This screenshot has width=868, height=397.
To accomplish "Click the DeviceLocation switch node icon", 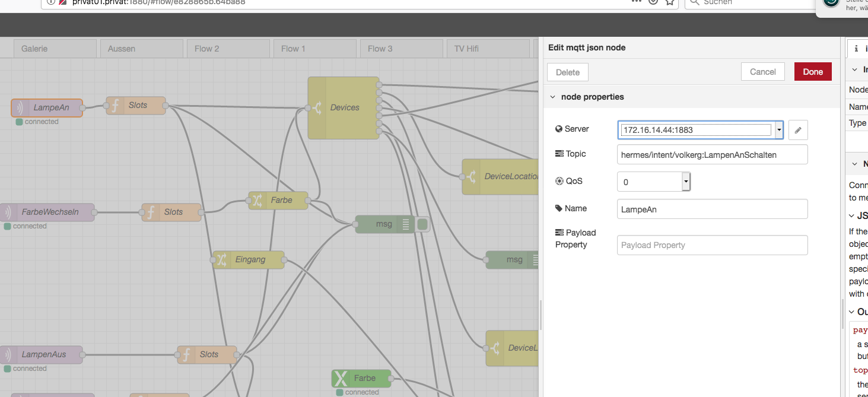I will (x=472, y=177).
